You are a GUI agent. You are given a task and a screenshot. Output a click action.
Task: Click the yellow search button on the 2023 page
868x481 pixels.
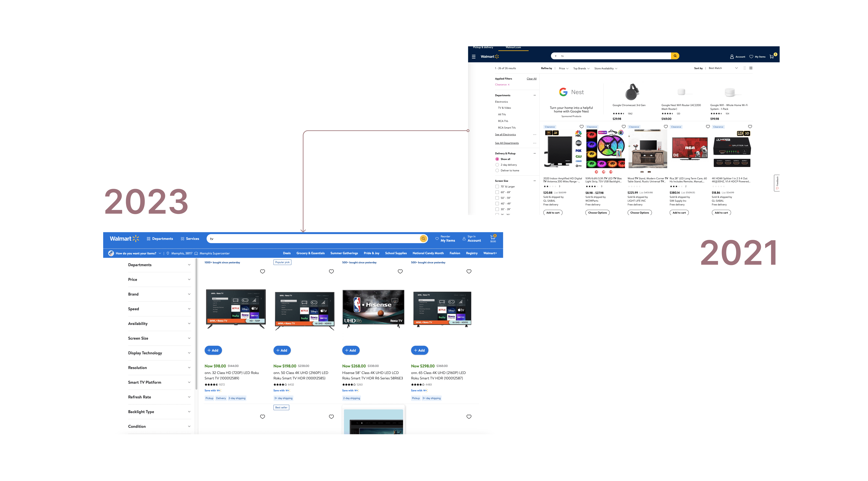[423, 238]
